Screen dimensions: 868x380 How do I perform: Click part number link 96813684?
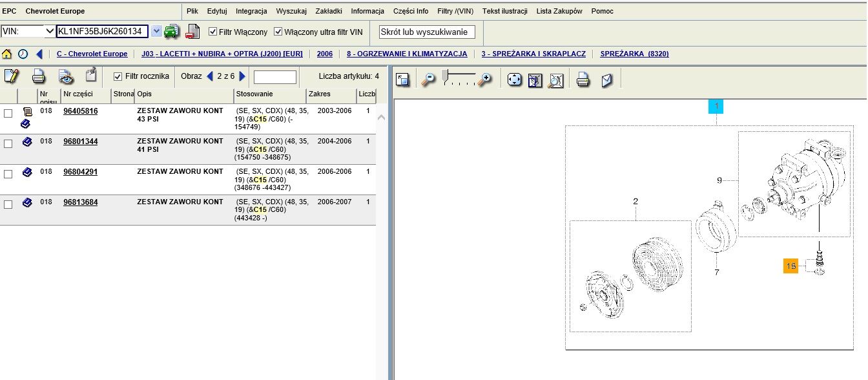click(x=81, y=202)
